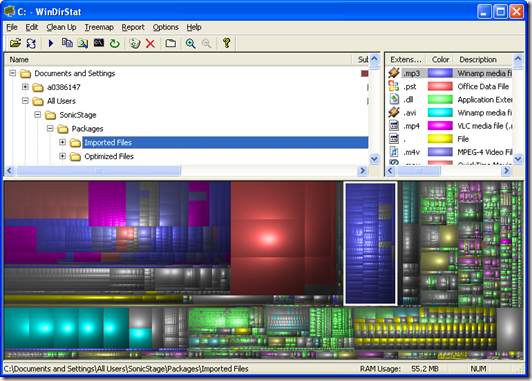Click the green Refresh Selected icon
532x381 pixels.
pyautogui.click(x=115, y=43)
